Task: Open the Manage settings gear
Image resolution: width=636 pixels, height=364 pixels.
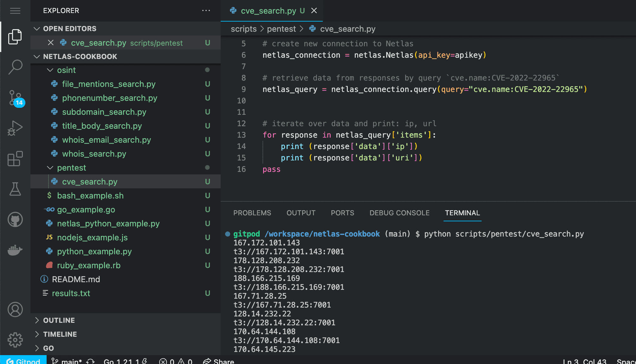Action: pos(15,340)
